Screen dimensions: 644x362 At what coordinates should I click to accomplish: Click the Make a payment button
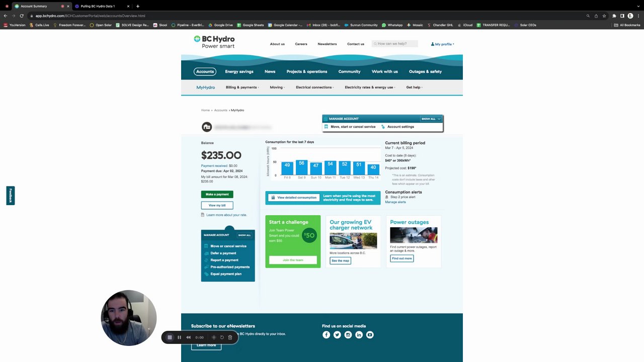click(x=217, y=195)
